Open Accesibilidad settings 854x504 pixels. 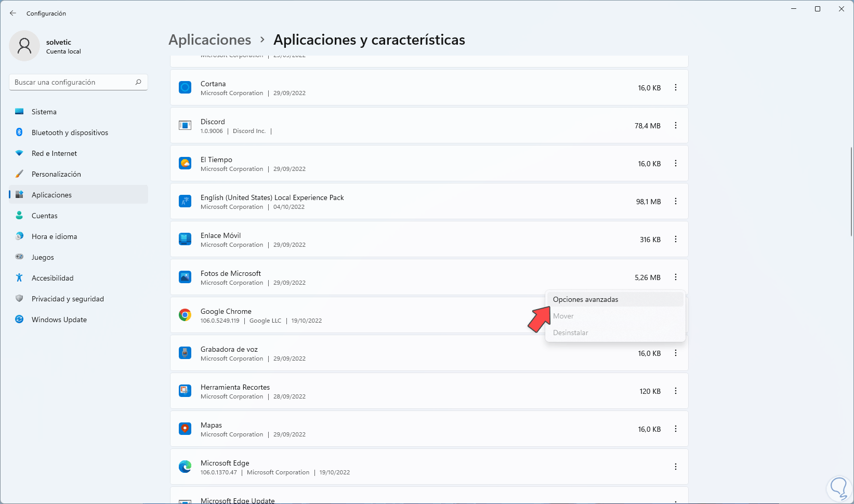78,278
